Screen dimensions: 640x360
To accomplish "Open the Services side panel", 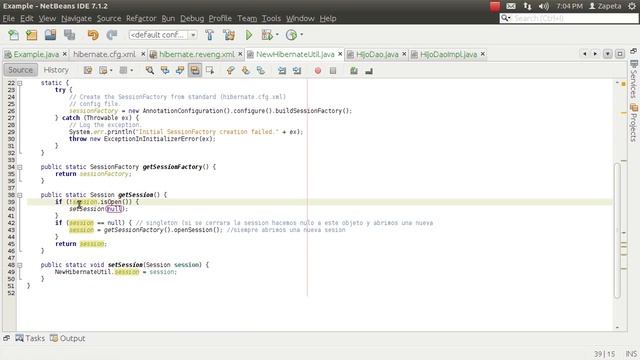I will pyautogui.click(x=633, y=80).
